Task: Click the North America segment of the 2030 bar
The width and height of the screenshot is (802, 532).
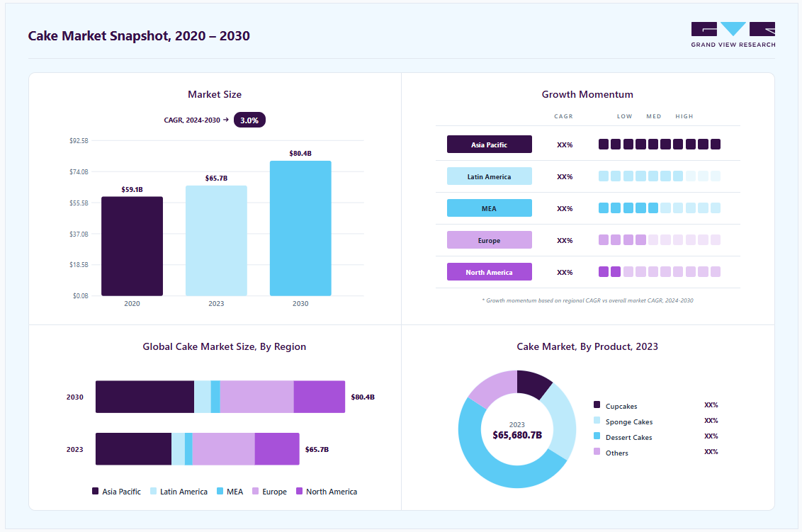Action: (x=320, y=397)
